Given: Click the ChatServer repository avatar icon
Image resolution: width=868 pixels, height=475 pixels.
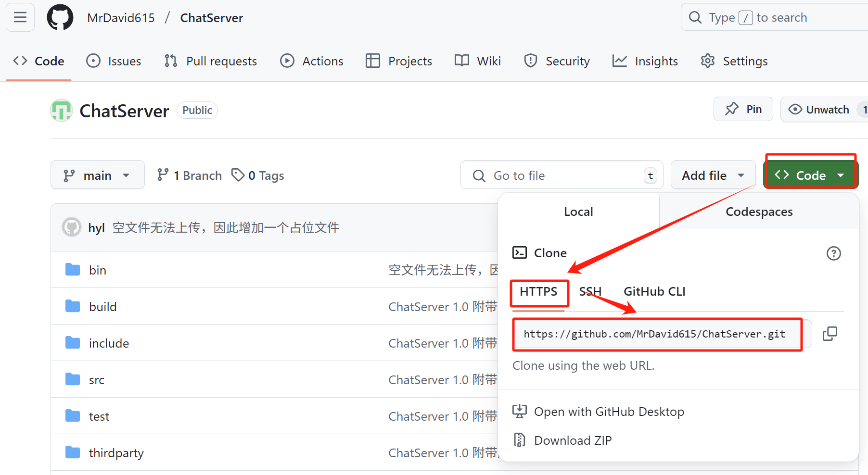Looking at the screenshot, I should point(61,111).
